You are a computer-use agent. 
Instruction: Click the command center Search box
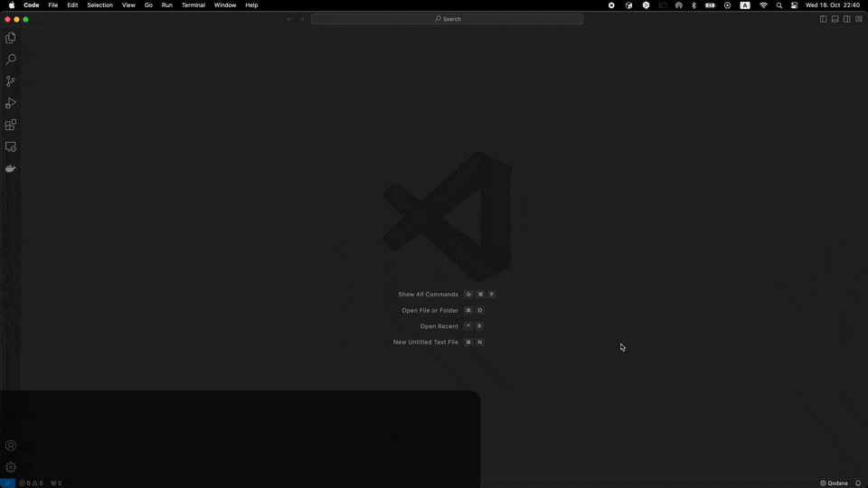pyautogui.click(x=448, y=19)
